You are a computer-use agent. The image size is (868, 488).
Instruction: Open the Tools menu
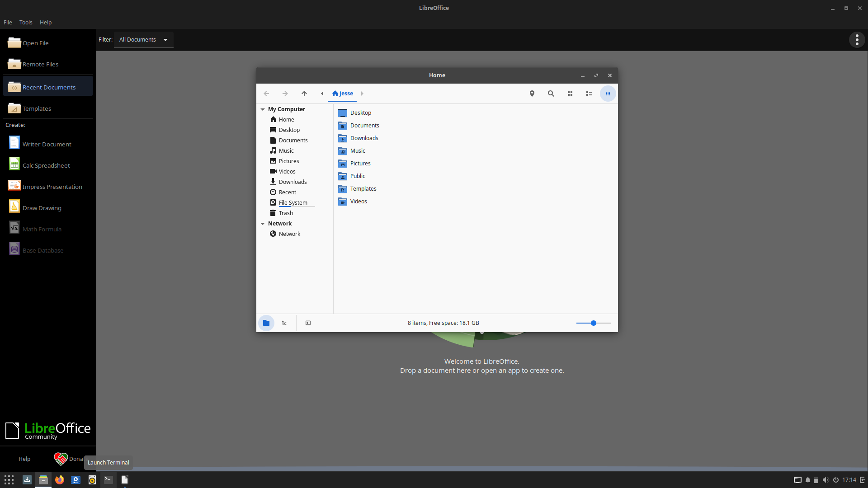pos(26,22)
